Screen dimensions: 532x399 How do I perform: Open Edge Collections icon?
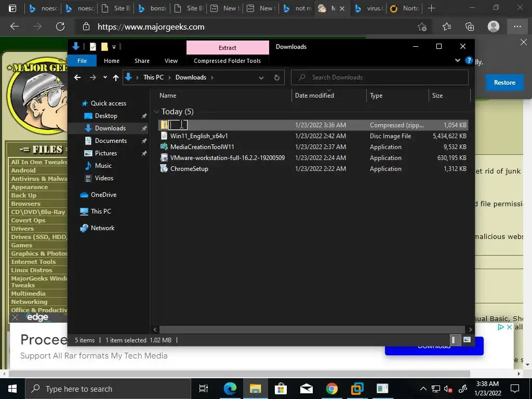click(x=470, y=26)
